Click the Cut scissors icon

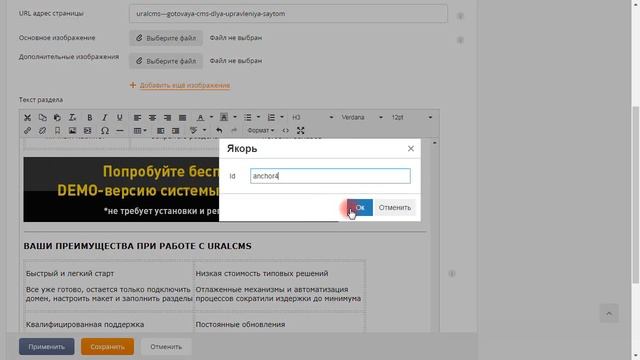(27, 118)
